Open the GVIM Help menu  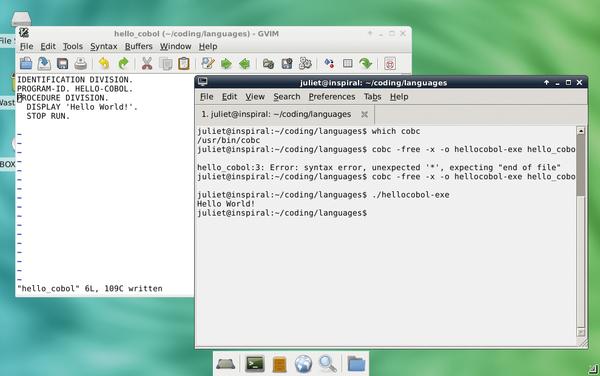coord(208,46)
